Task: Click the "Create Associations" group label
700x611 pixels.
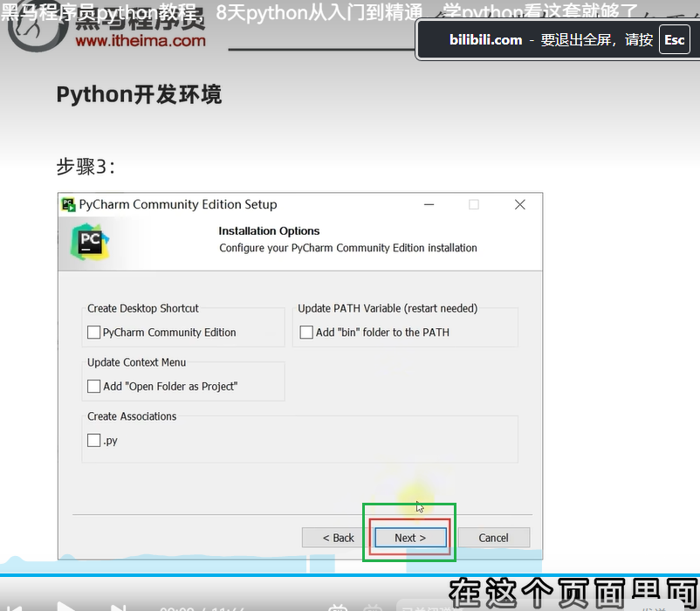Action: 132,416
